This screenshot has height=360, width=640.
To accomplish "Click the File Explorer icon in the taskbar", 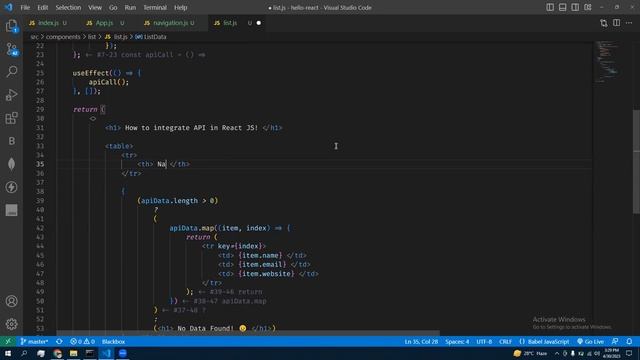I will 73,353.
